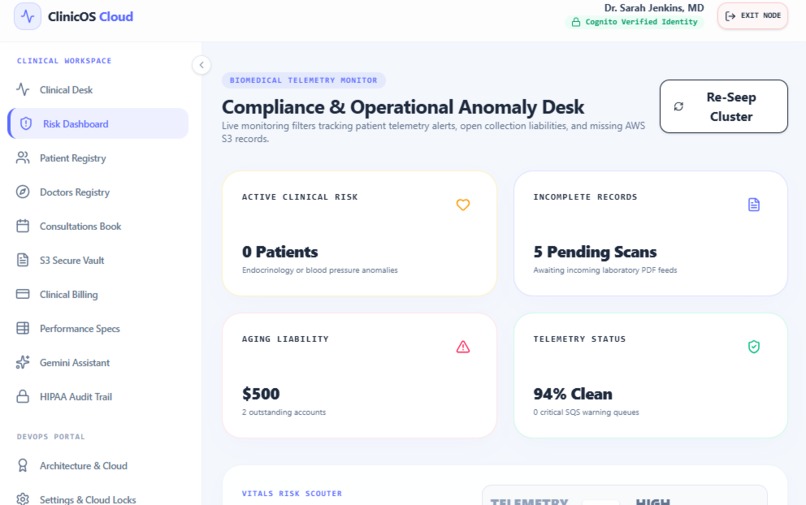Viewport: 806px width, 505px height.
Task: Click the refresh icon in Re-Seep Cluster button
Action: pos(679,106)
